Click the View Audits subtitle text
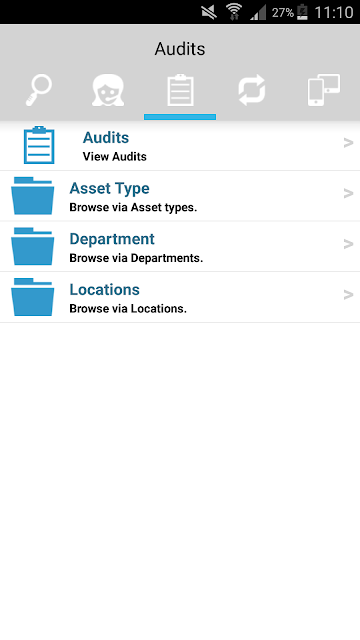 coord(115,157)
